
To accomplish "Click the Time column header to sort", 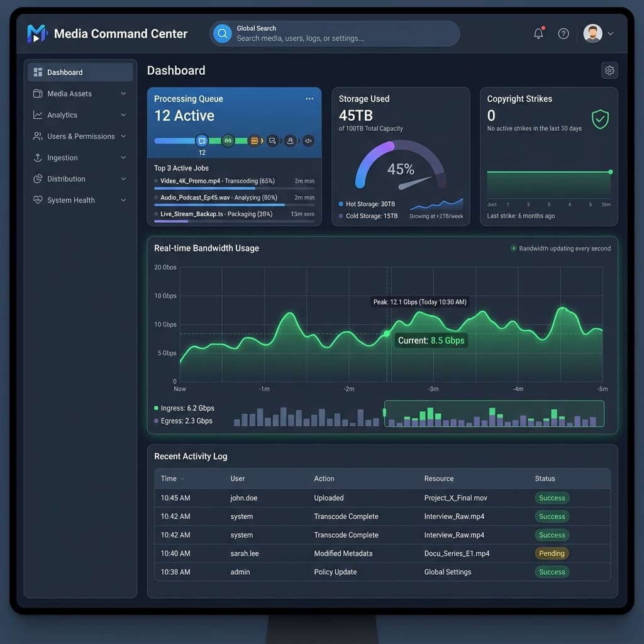I will tap(169, 478).
